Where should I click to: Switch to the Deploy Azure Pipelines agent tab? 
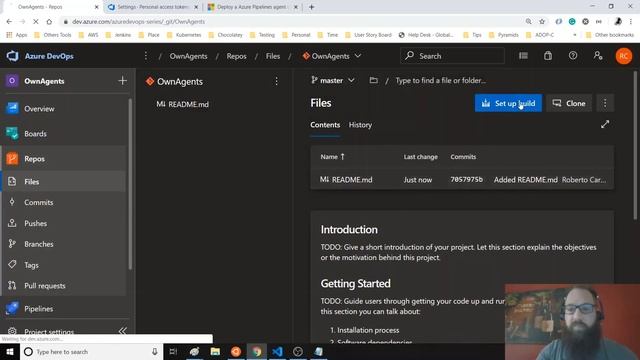click(x=252, y=7)
